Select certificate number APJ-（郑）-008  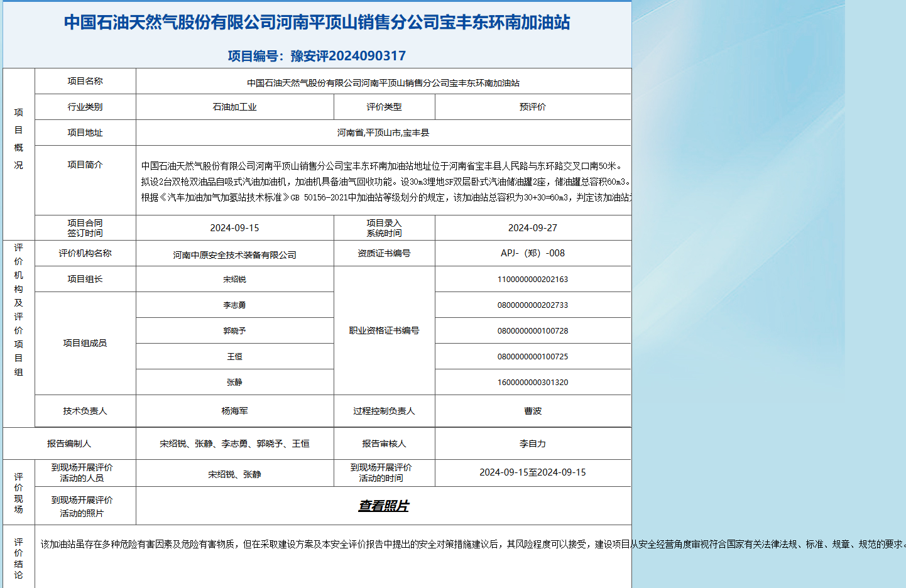tap(533, 253)
